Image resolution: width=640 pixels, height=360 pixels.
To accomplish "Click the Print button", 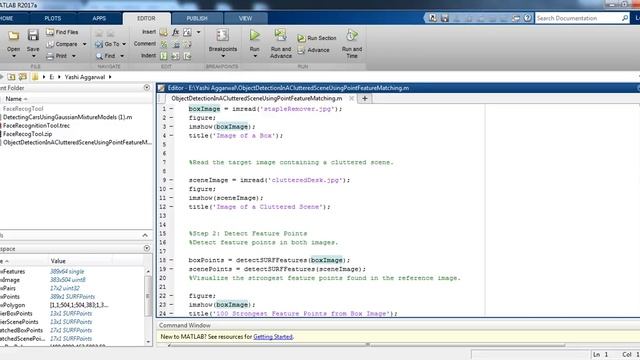I will coord(57,56).
